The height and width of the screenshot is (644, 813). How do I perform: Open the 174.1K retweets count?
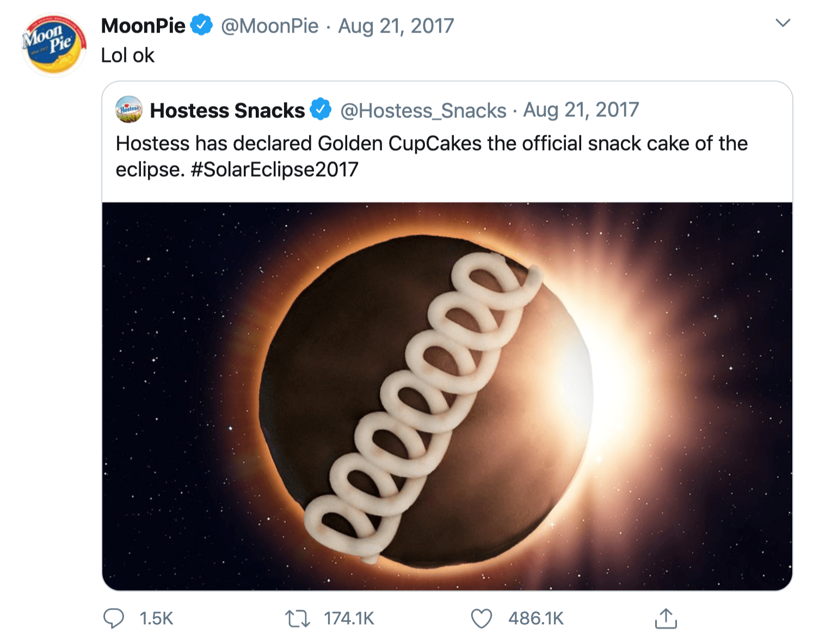(x=349, y=618)
